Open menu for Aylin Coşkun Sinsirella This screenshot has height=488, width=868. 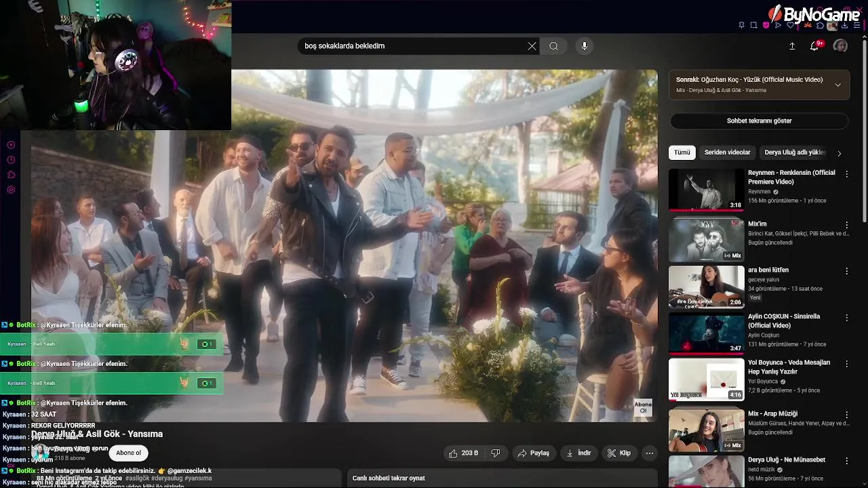click(x=846, y=317)
